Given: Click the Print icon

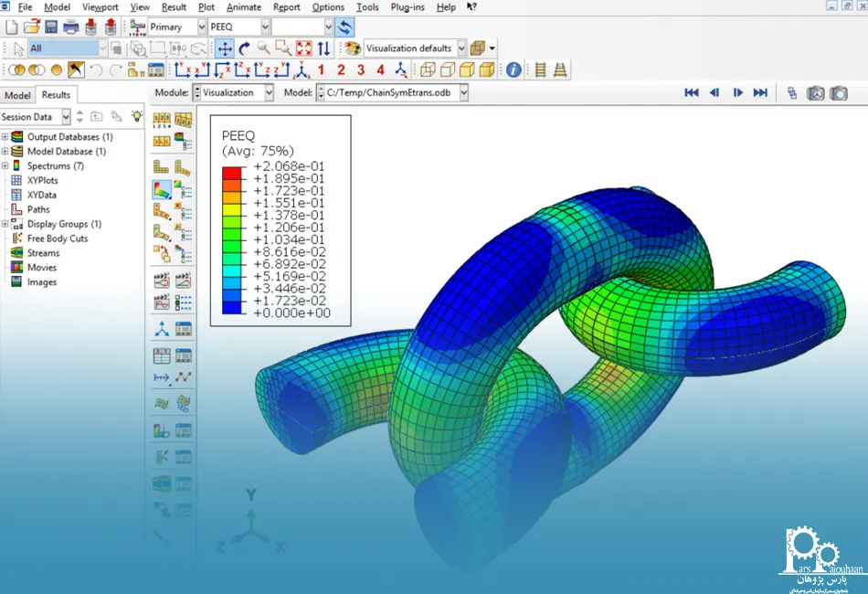Looking at the screenshot, I should 71,27.
